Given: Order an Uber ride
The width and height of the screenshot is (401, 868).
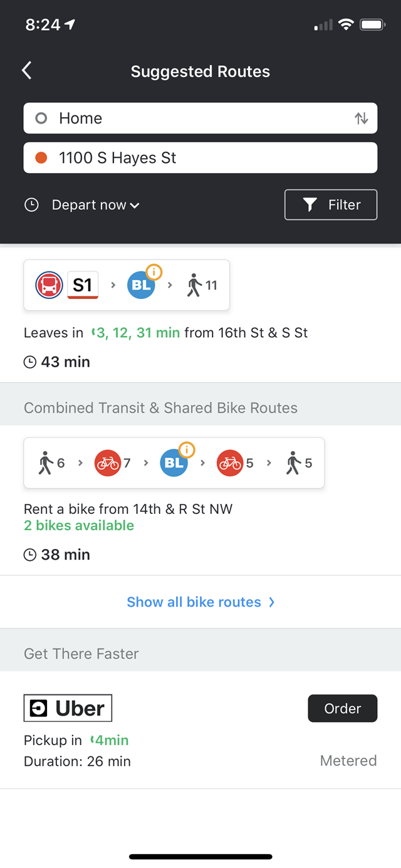Looking at the screenshot, I should (x=342, y=708).
